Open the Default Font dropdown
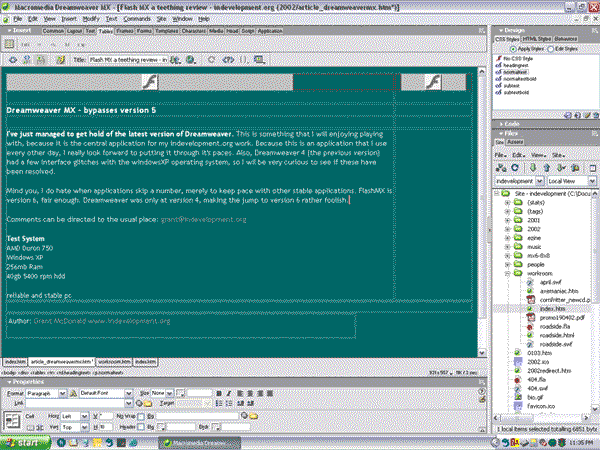The height and width of the screenshot is (450, 600). point(129,393)
